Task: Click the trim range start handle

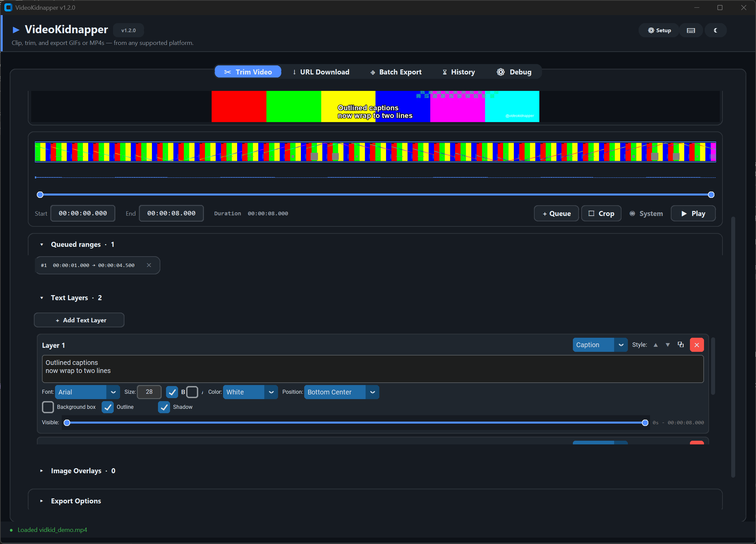Action: point(40,195)
